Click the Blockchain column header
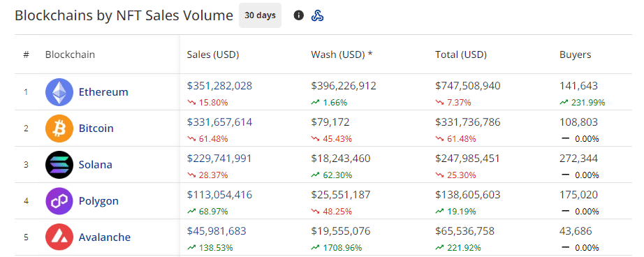Screen dimensions: 644x257 [70, 54]
